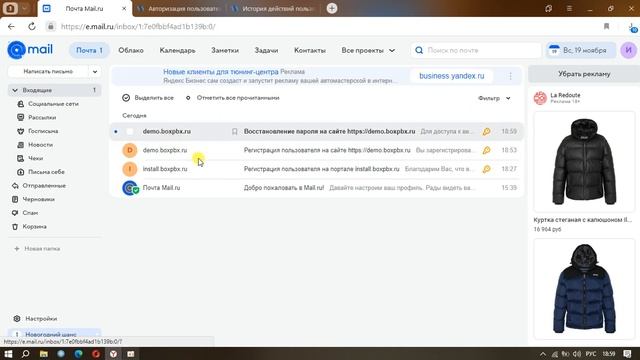
Task: Open the calendar date Вс, 19 ноября widget
Action: (x=580, y=50)
